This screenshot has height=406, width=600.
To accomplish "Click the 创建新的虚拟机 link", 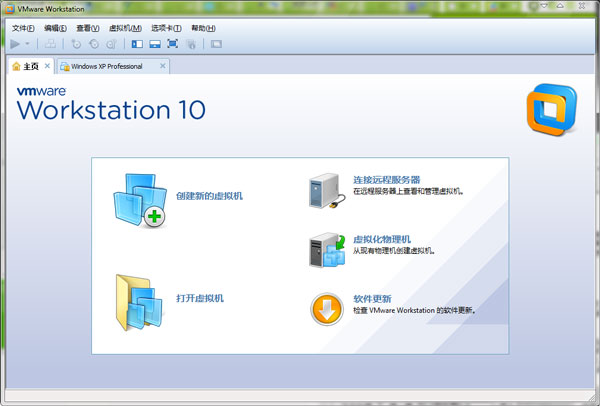I will [x=209, y=196].
